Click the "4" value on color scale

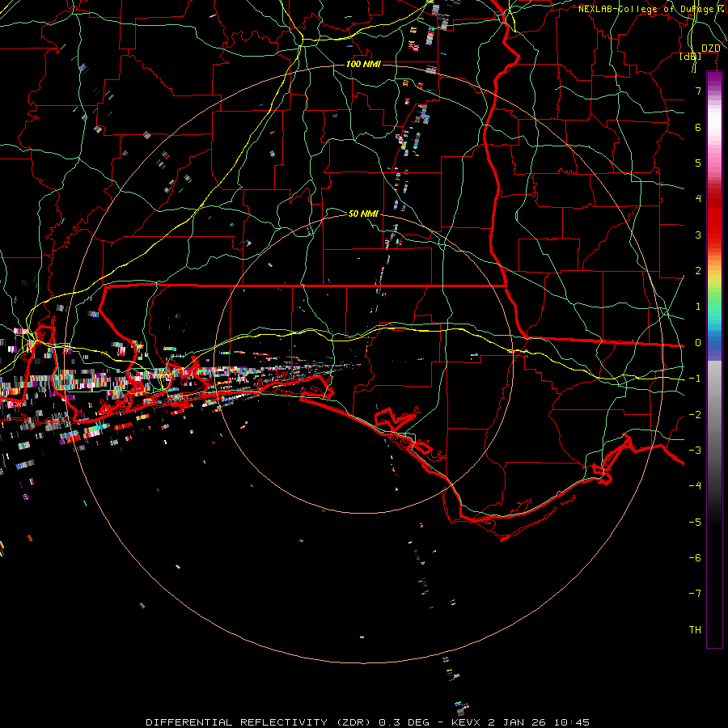point(698,199)
